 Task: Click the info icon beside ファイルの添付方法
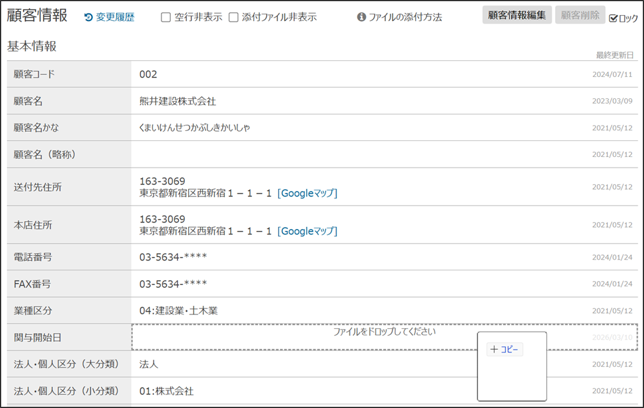[361, 18]
